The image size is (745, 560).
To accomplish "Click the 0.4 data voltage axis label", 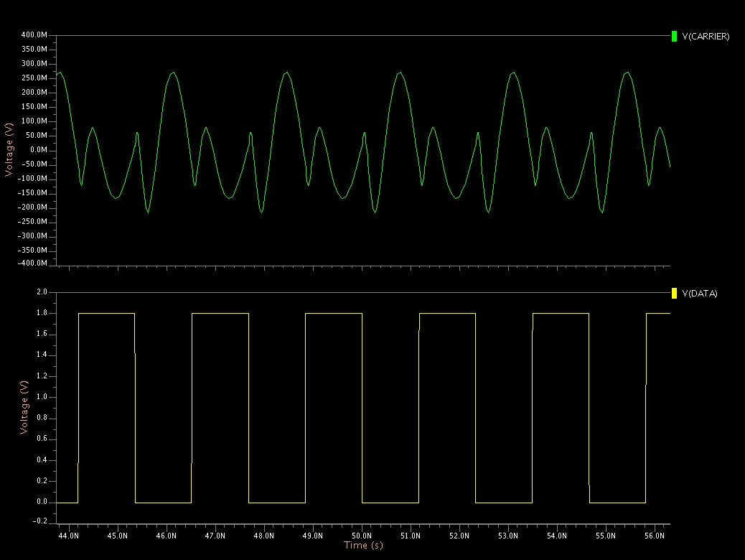I will pos(42,459).
